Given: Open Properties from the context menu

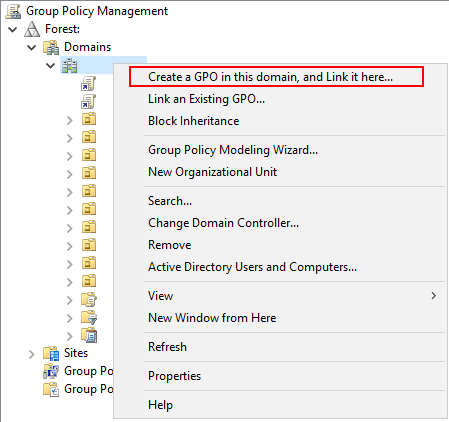Looking at the screenshot, I should click(175, 376).
